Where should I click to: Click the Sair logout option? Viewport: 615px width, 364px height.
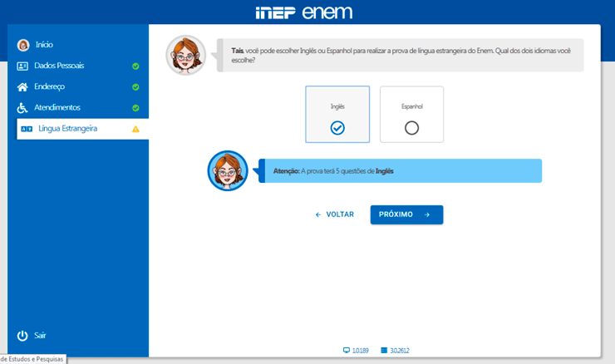tap(32, 336)
